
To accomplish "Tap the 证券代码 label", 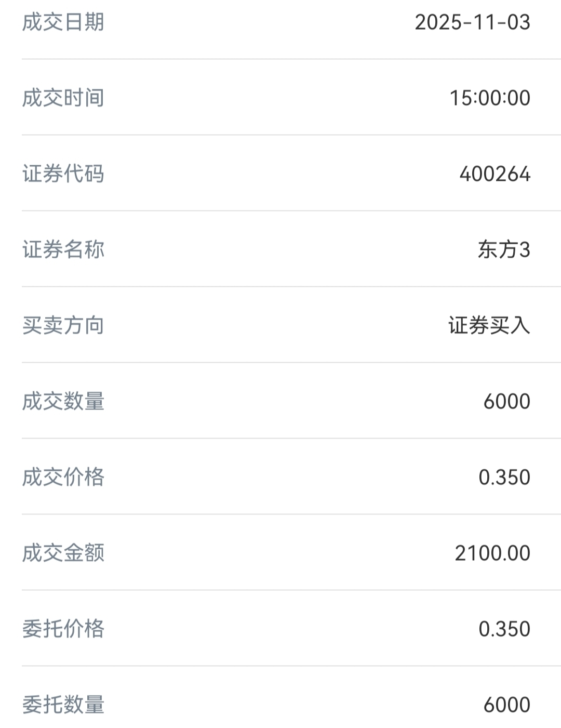I will coord(63,174).
